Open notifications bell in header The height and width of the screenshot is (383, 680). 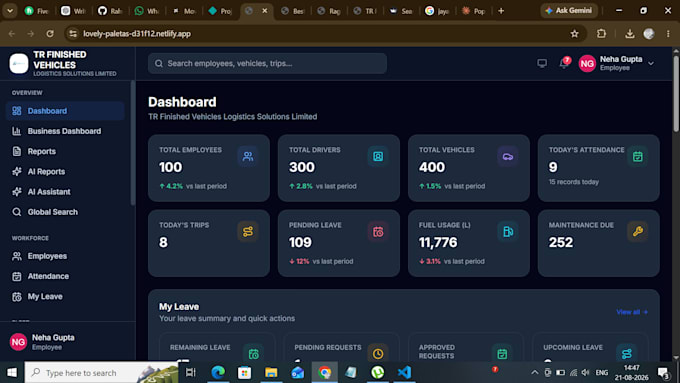pos(564,63)
